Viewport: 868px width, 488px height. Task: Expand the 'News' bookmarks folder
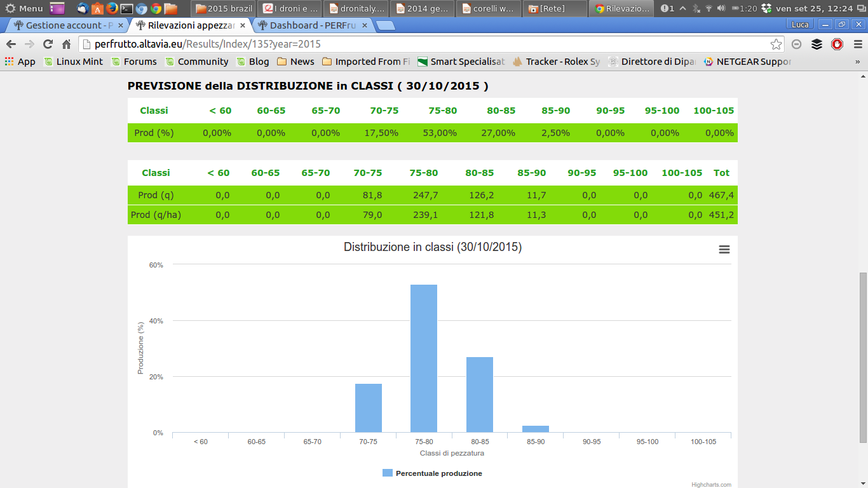point(295,62)
